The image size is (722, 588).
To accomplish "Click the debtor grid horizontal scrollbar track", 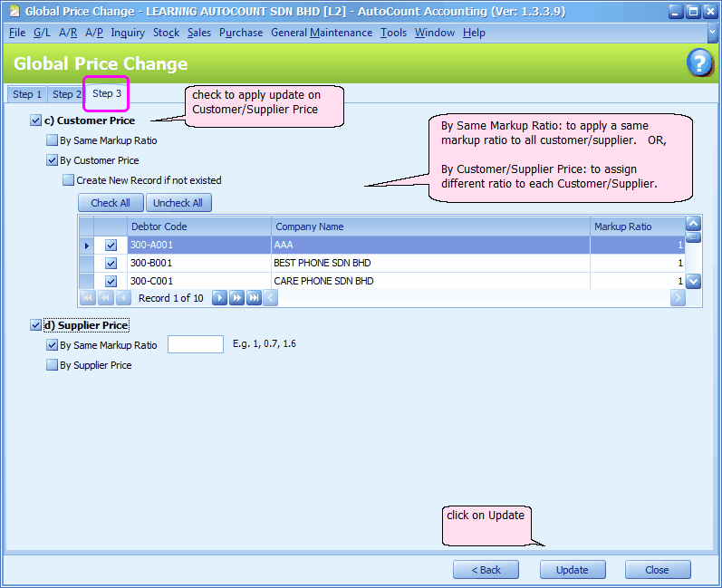I will (x=471, y=298).
